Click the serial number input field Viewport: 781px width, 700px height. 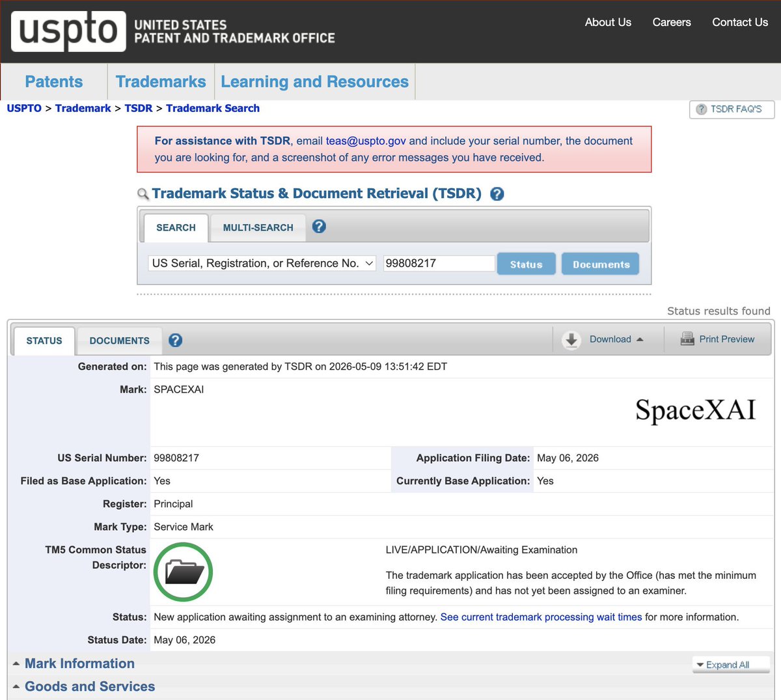439,263
